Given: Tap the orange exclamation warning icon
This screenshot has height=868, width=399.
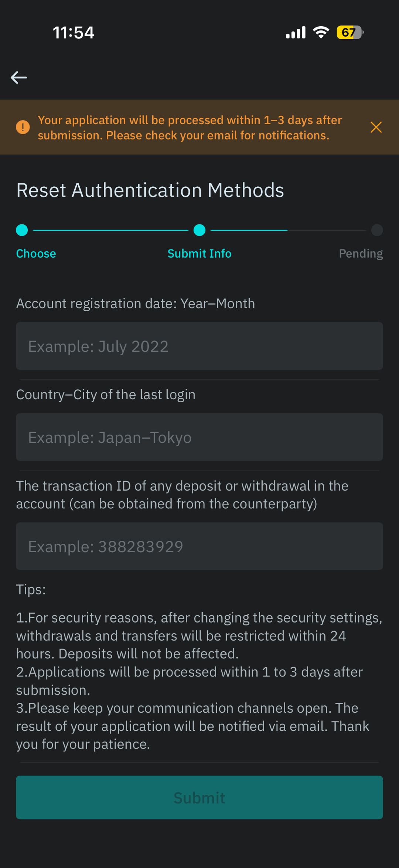Looking at the screenshot, I should pos(23,127).
